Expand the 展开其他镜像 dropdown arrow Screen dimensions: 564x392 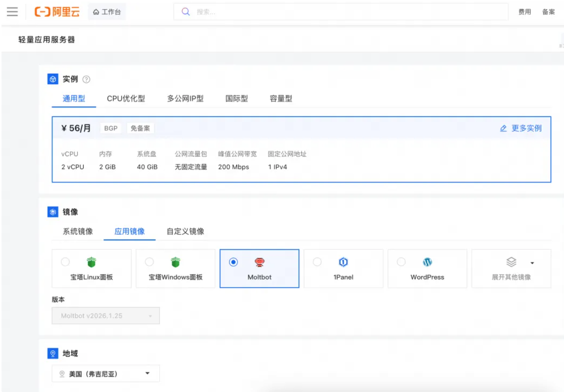(532, 263)
